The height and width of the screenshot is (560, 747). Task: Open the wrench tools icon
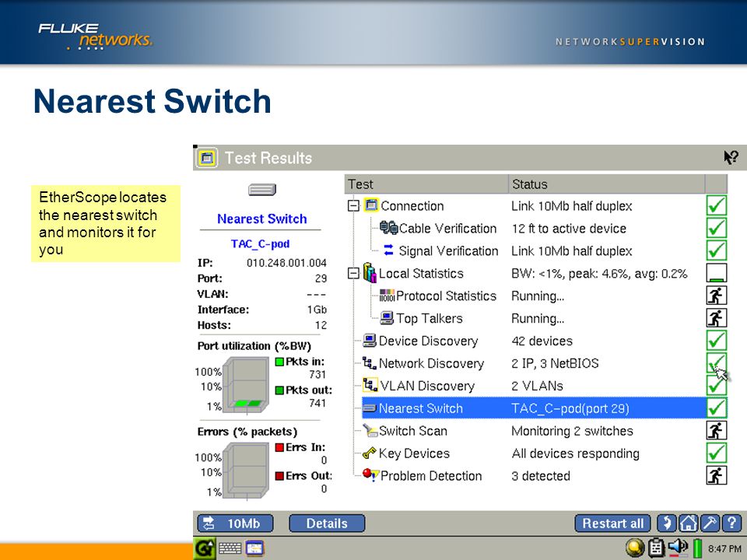(x=710, y=523)
